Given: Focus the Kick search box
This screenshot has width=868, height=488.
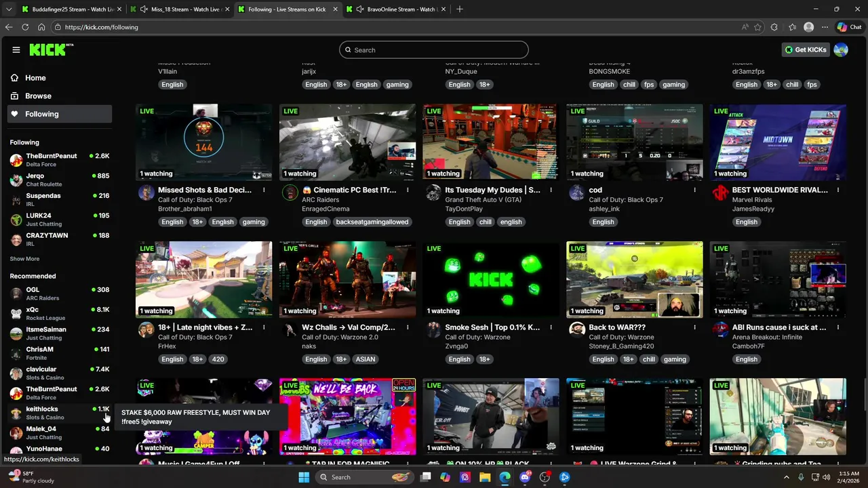Looking at the screenshot, I should coord(434,49).
